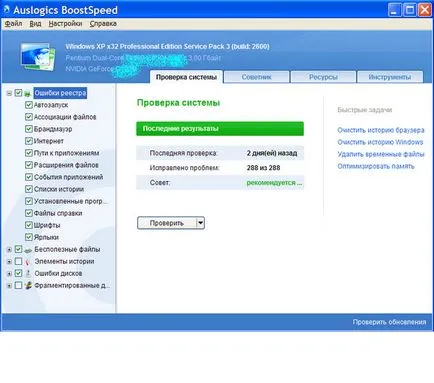
Task: Uncheck Ассоциации файлов checkbox
Action: [x=29, y=117]
